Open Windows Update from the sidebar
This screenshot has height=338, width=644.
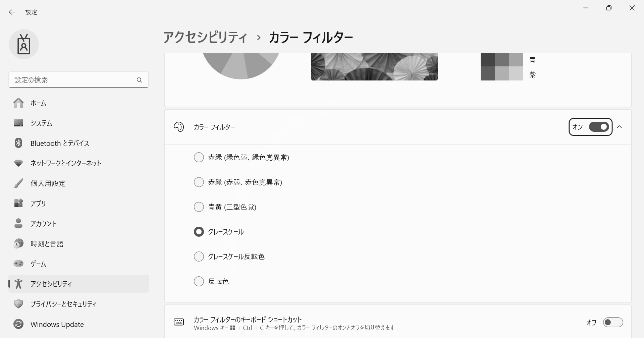(57, 324)
